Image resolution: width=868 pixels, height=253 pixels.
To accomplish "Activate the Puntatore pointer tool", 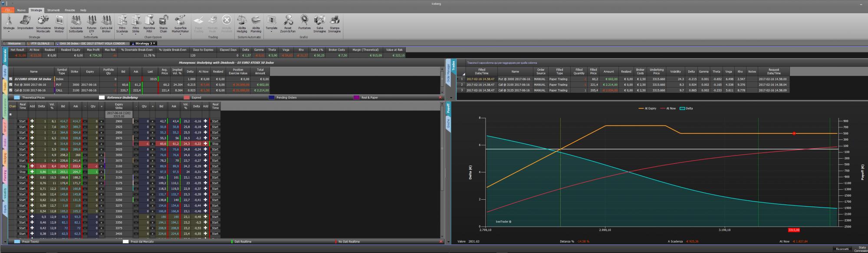I will [304, 20].
